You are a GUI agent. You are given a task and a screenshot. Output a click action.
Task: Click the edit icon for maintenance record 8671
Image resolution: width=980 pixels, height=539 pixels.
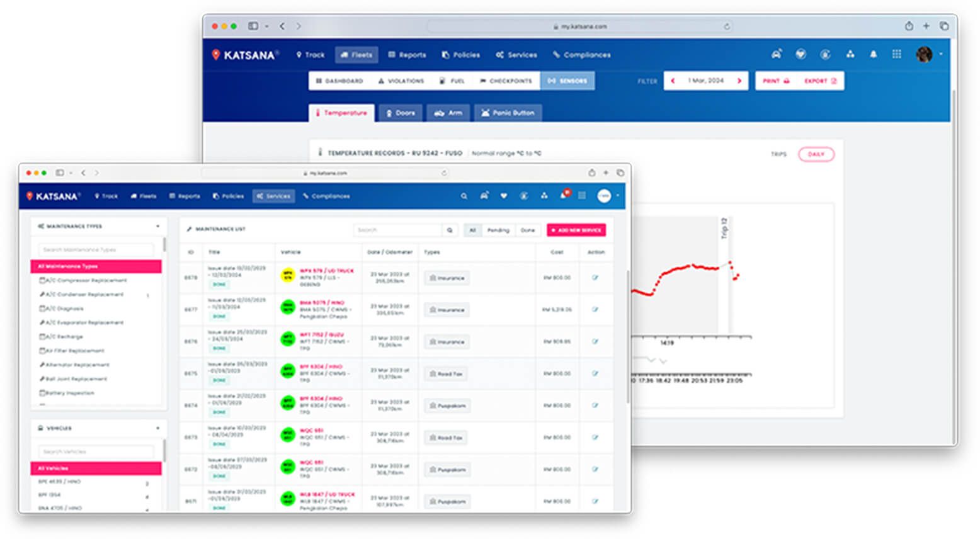coord(595,501)
